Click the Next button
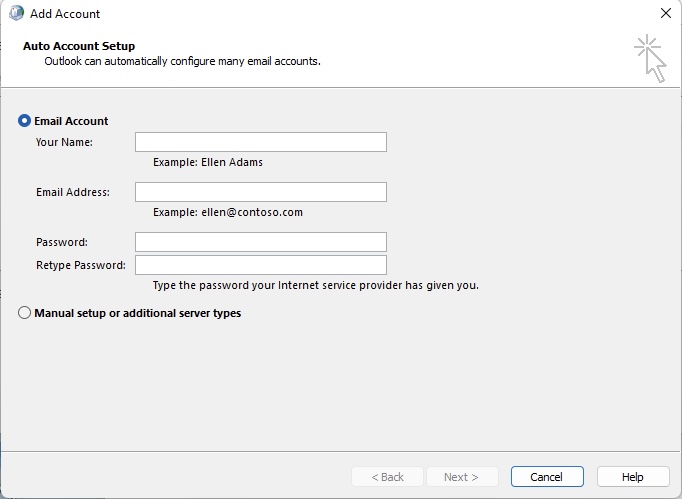The height and width of the screenshot is (499, 682). [x=462, y=477]
